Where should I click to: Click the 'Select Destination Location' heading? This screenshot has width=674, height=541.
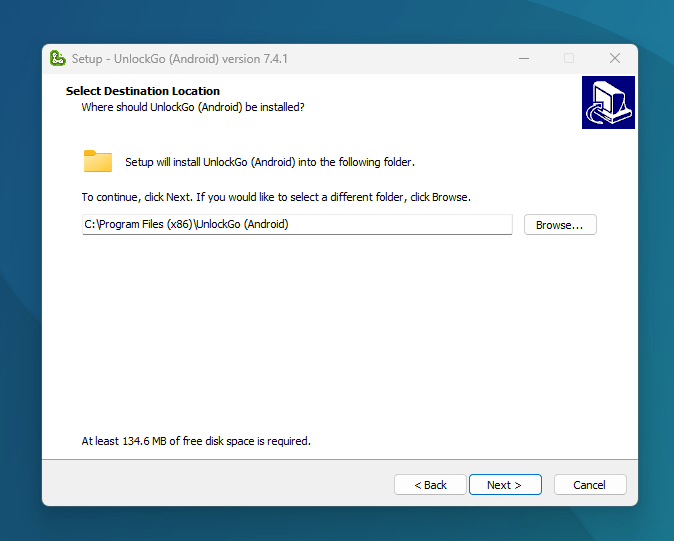(143, 91)
